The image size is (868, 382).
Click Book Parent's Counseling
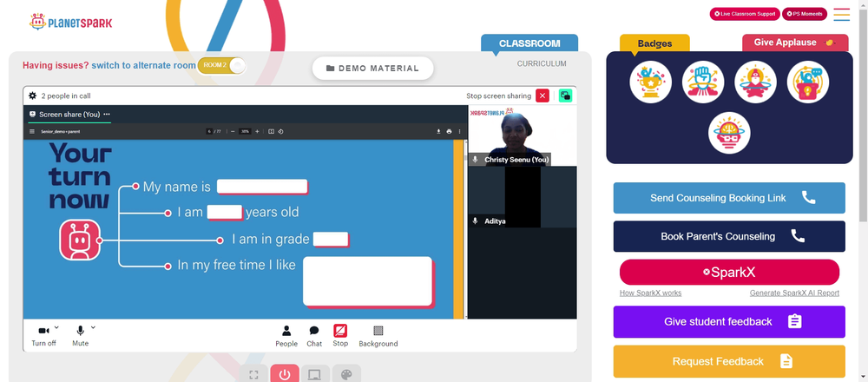[729, 236]
